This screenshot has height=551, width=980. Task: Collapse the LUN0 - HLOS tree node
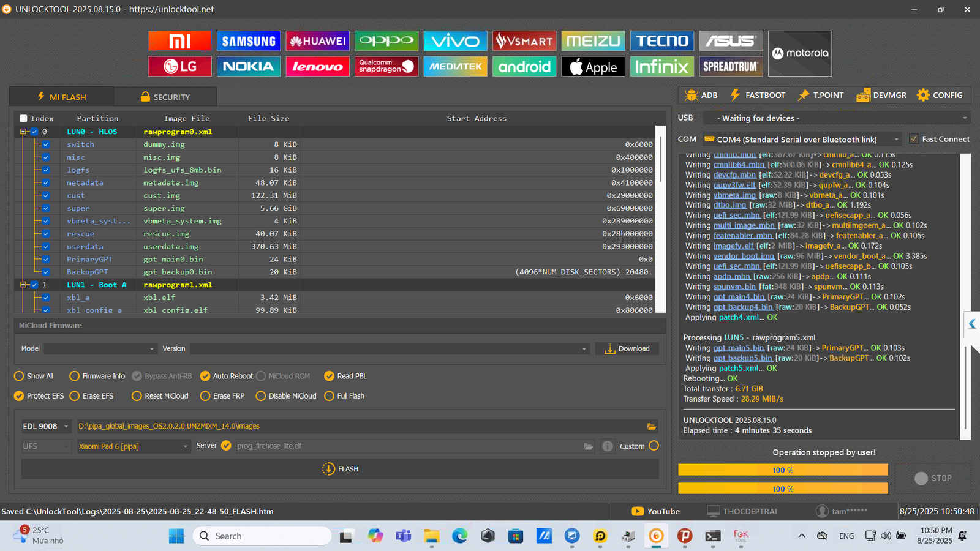(23, 132)
